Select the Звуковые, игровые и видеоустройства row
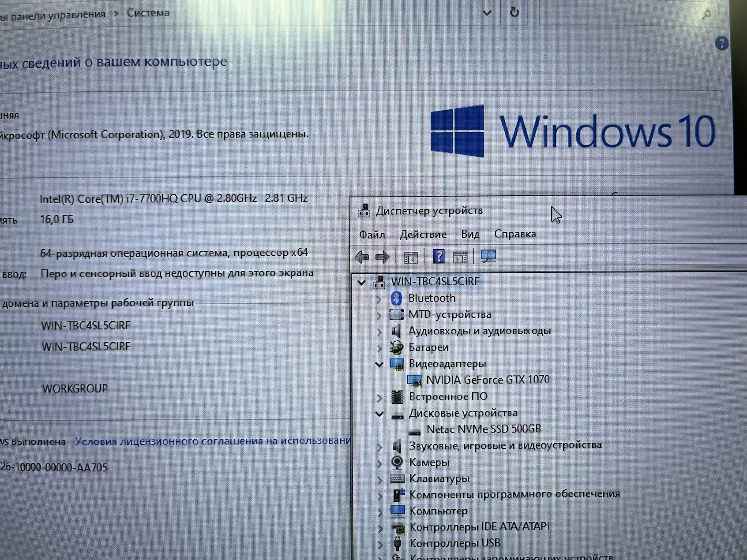Screen dimensions: 747x560 tap(505, 446)
